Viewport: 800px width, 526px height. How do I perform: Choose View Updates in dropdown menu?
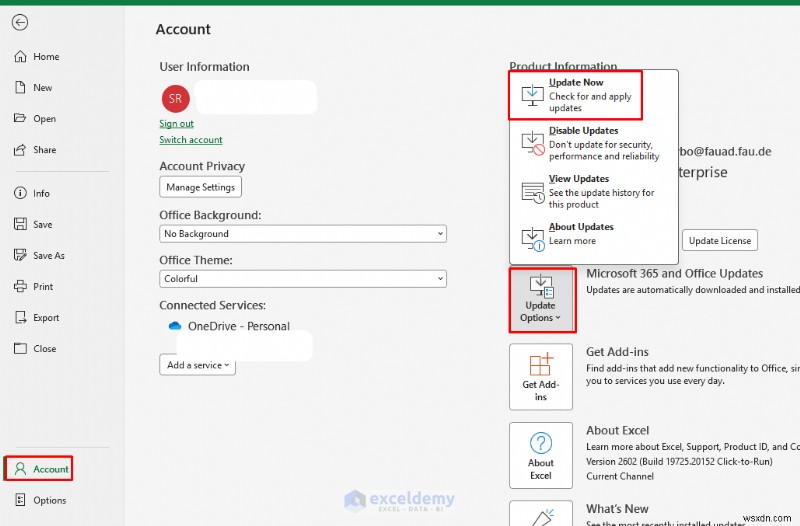(593, 191)
